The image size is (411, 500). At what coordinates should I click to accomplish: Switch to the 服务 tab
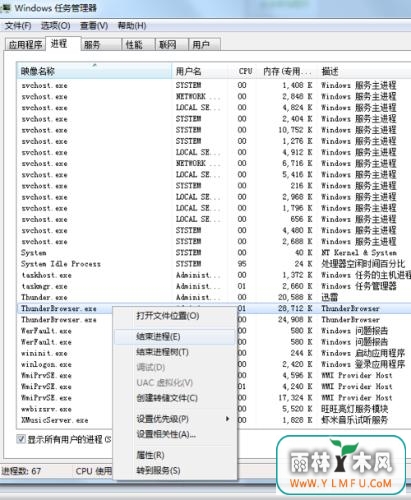click(x=100, y=45)
